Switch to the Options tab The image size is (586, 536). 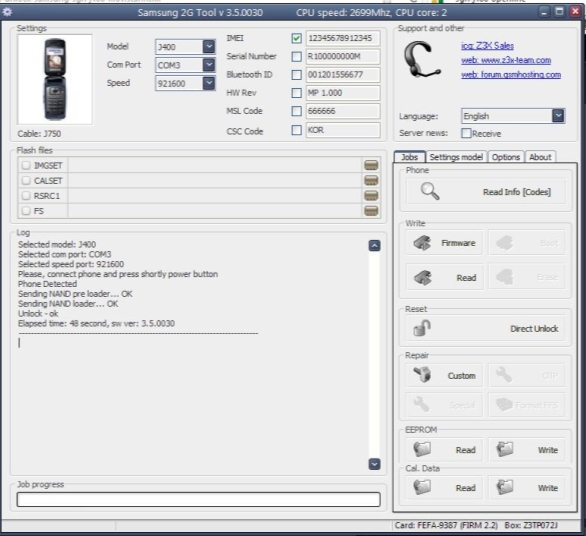pyautogui.click(x=506, y=157)
